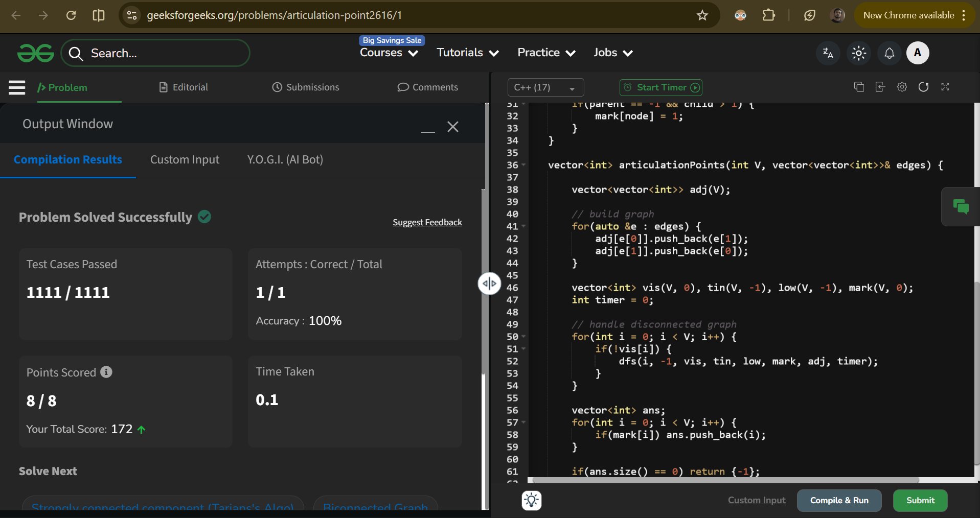980x518 pixels.
Task: Open the chat bubble widget
Action: (961, 206)
